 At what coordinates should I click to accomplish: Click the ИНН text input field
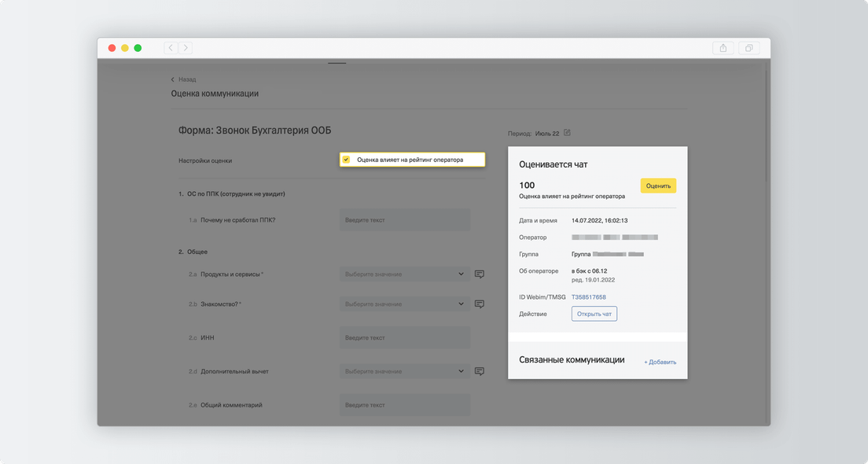(x=405, y=337)
